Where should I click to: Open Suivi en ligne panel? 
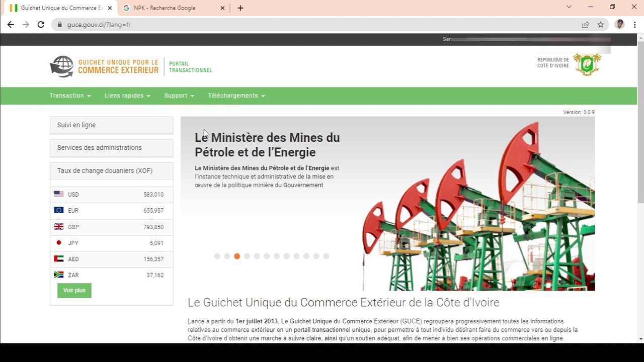tap(112, 125)
